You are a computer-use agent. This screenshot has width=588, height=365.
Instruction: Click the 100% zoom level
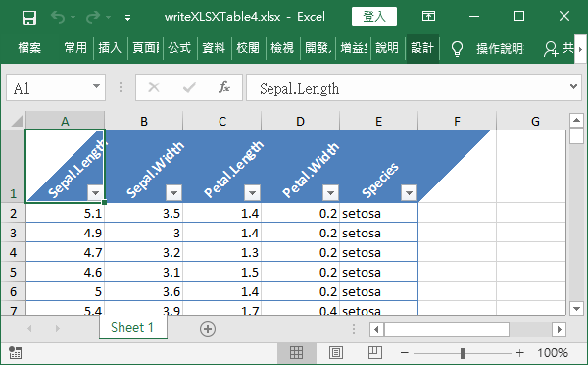[x=553, y=353]
